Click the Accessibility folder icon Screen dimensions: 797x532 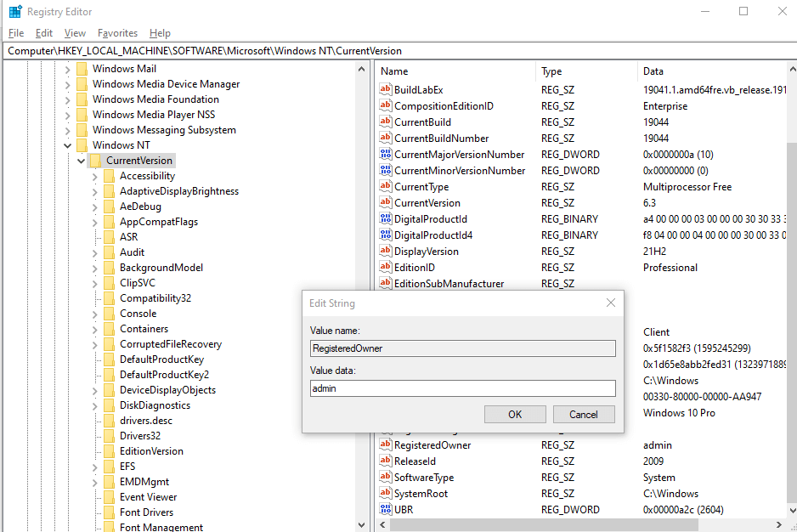coord(109,176)
